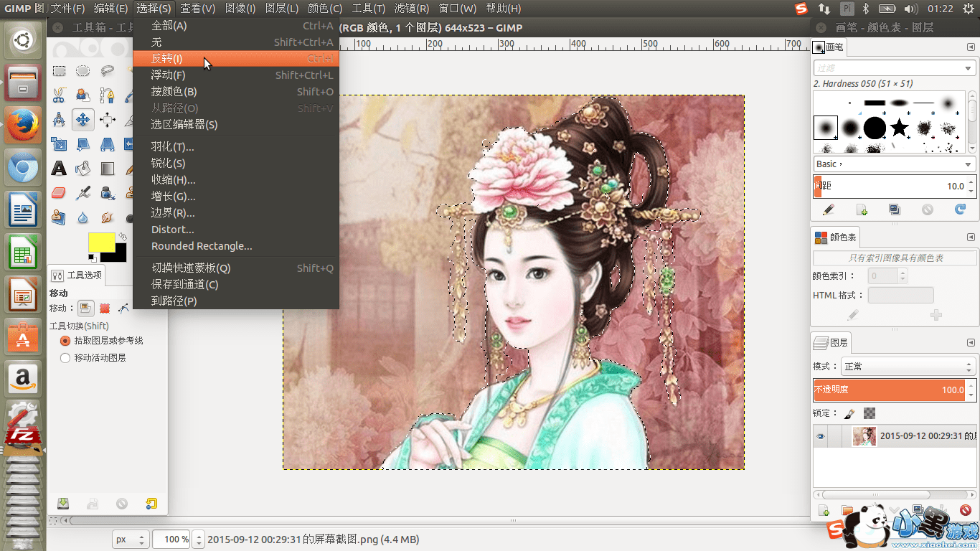The image size is (980, 551).
Task: Open the 滤镜(R) menu
Action: coord(412,9)
